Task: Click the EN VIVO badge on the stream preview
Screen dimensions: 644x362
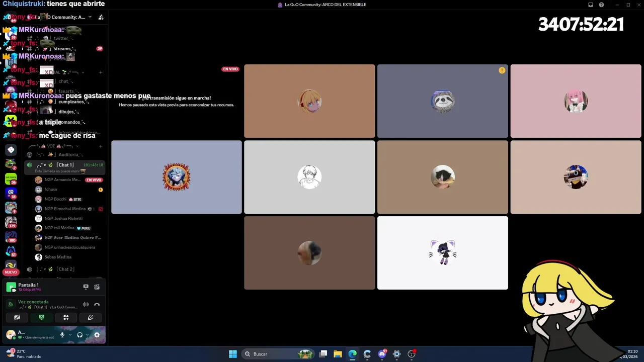Action: 230,69
